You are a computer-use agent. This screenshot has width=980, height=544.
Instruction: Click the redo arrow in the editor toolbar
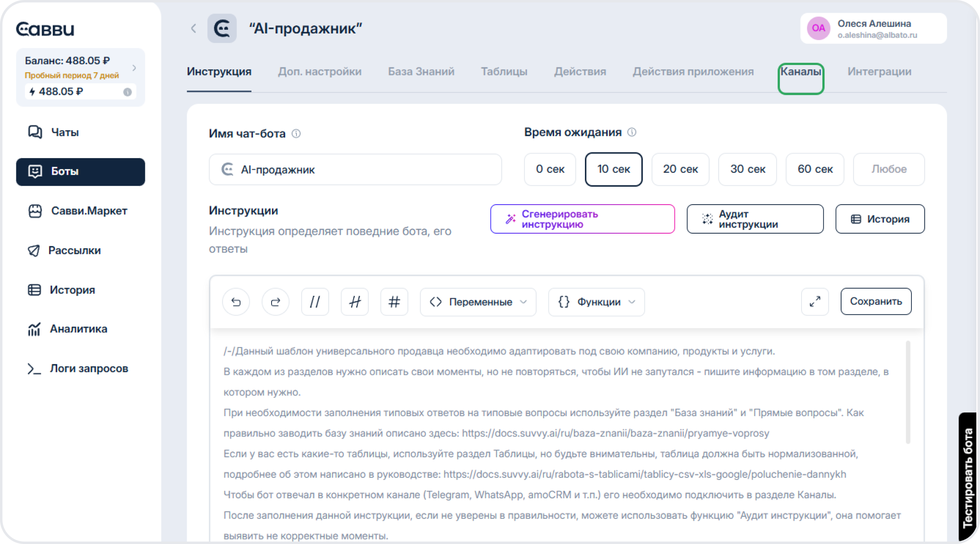pos(275,302)
